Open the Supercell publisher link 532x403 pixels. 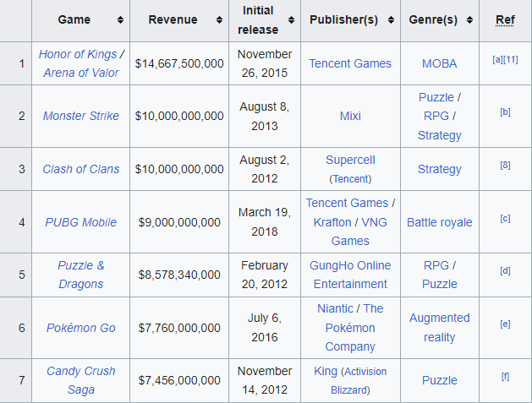[350, 160]
